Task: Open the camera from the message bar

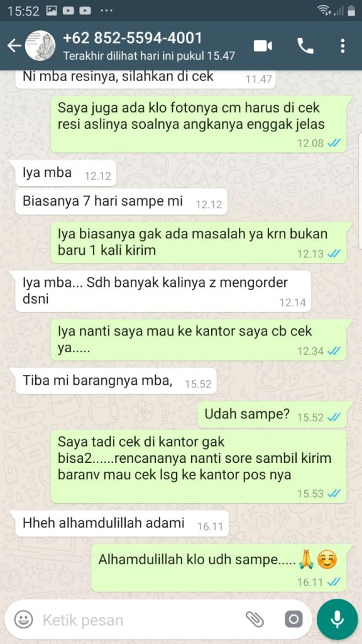Action: [293, 619]
